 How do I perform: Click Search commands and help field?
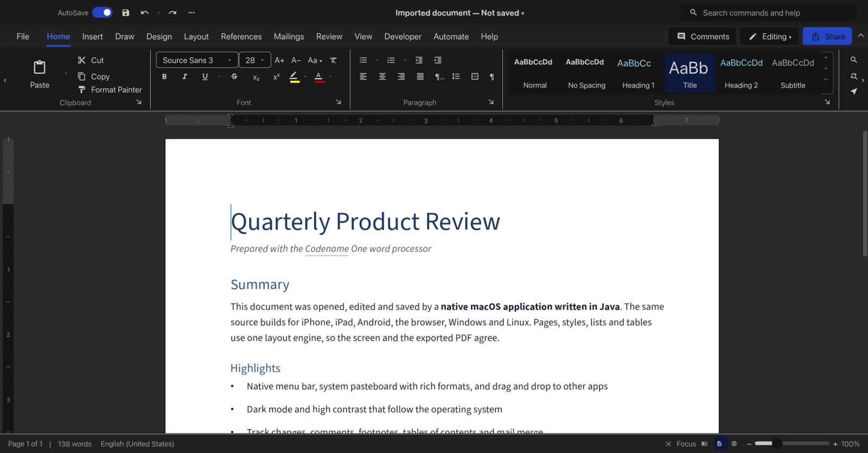point(769,12)
